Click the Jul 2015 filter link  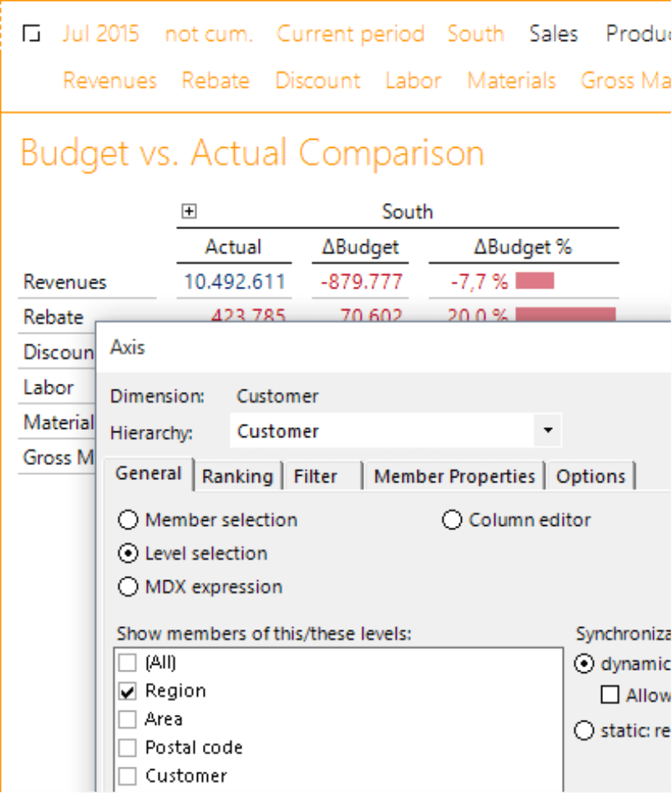pos(100,35)
